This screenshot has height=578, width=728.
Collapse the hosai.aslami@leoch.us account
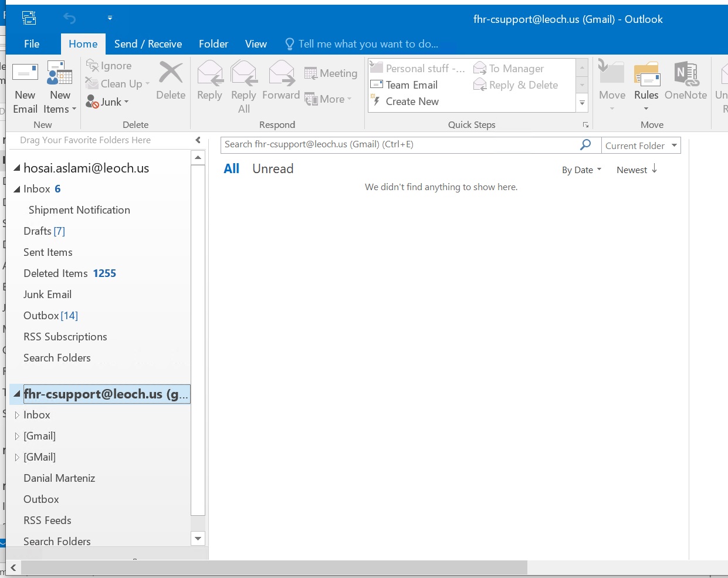click(17, 168)
